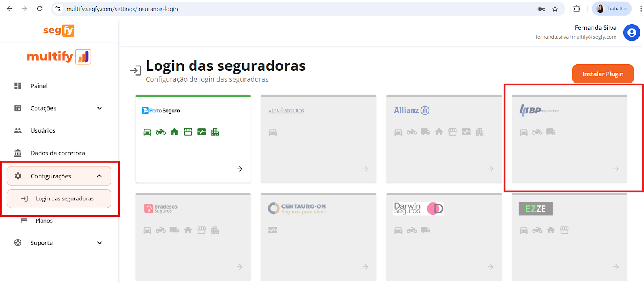
Task: Open browser extensions puzzle icon
Action: pos(576,9)
